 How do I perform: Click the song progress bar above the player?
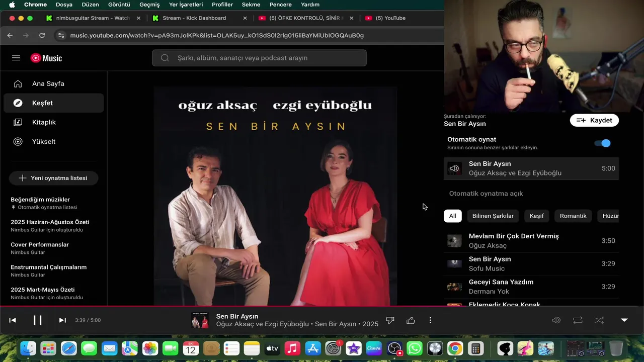pos(322,306)
